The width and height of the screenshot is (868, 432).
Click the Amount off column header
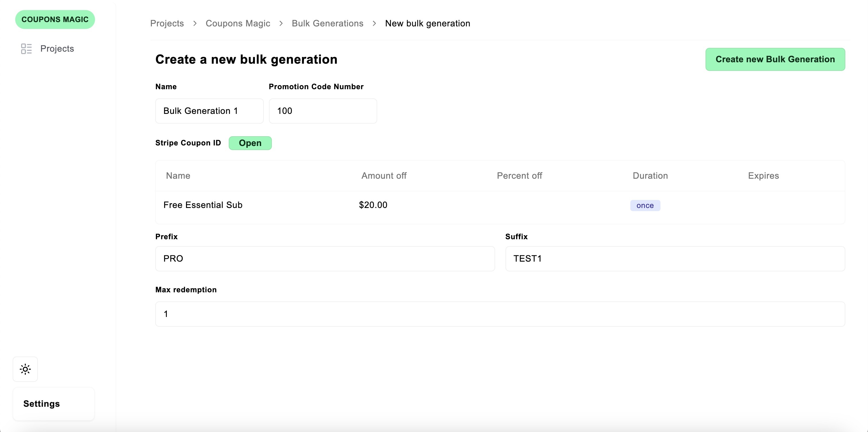pos(384,176)
